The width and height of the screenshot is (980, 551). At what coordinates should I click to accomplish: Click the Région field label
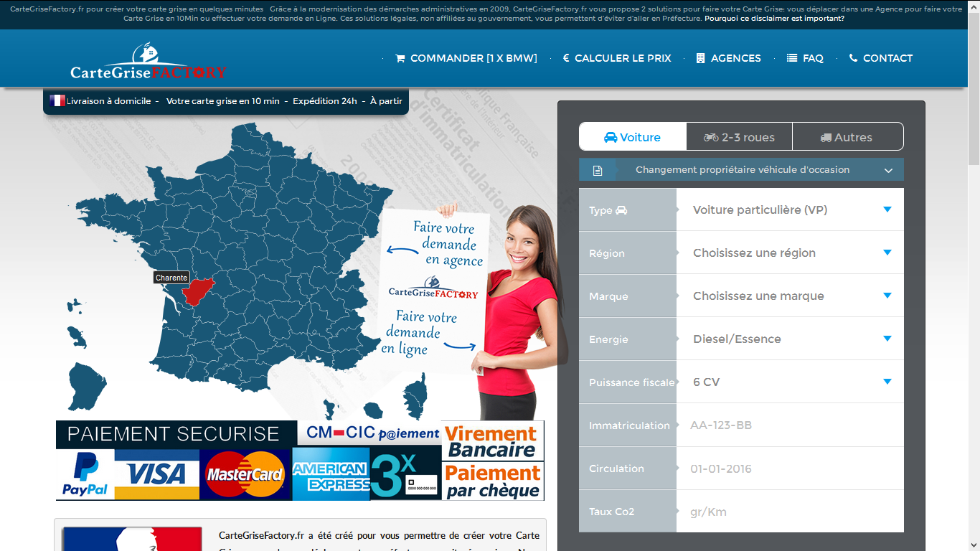[x=607, y=253]
